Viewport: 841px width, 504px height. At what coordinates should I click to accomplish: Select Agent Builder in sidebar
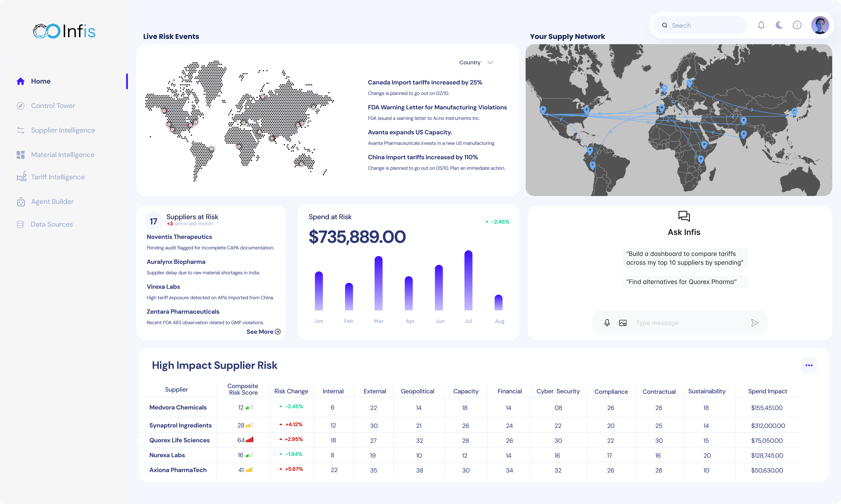coord(52,201)
